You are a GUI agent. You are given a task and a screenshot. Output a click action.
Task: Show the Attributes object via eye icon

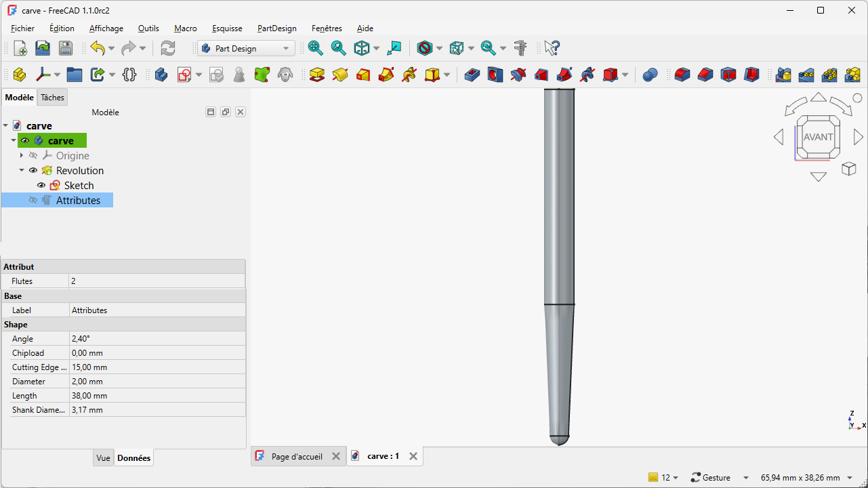click(x=33, y=201)
